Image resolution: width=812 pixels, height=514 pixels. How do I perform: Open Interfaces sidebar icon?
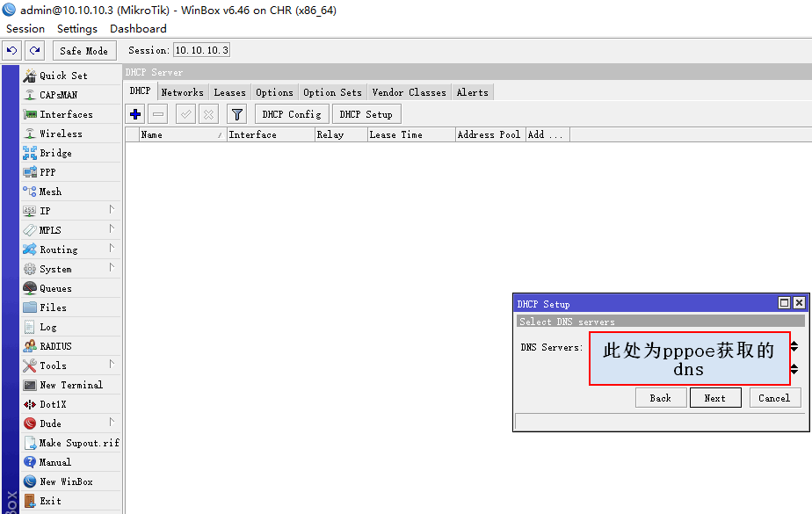pos(30,114)
